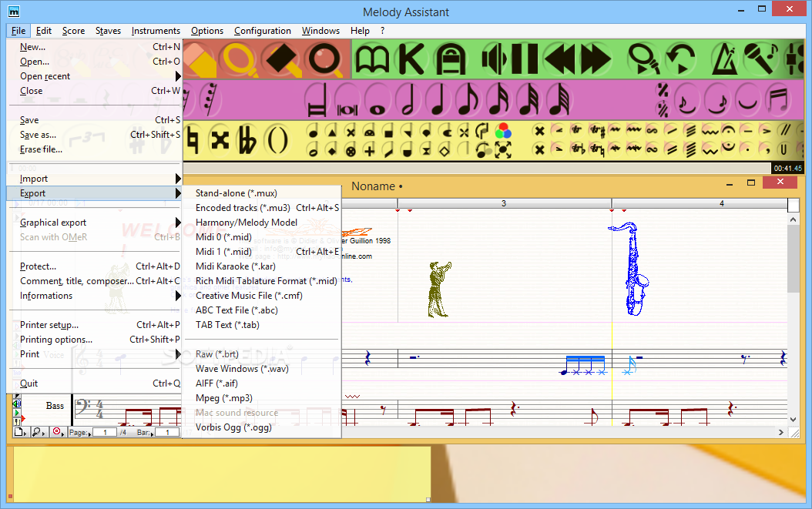Toggle the Bass staff speaker icon

point(17,404)
